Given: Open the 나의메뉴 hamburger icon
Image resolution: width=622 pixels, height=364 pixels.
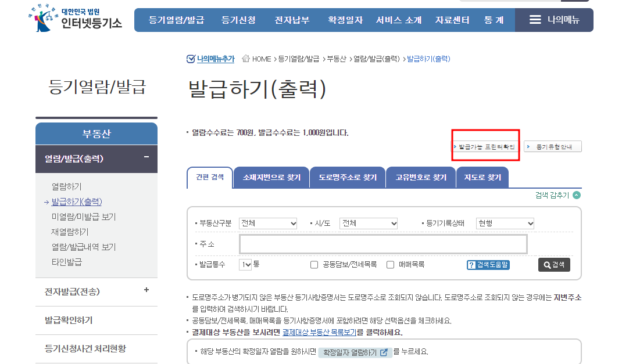Looking at the screenshot, I should [x=535, y=20].
